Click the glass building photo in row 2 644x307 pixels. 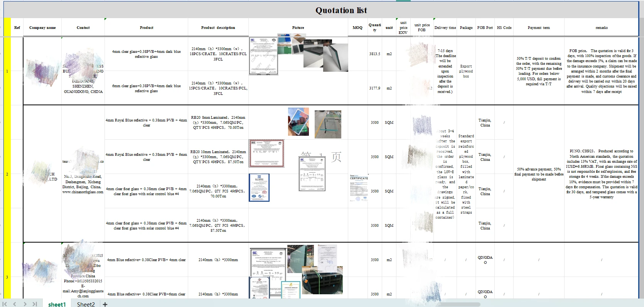click(x=298, y=121)
